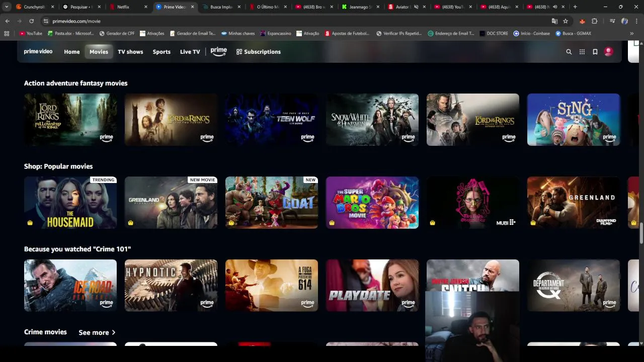Switch to the Busca Implac browser tab
The height and width of the screenshot is (362, 644).
[x=221, y=7]
